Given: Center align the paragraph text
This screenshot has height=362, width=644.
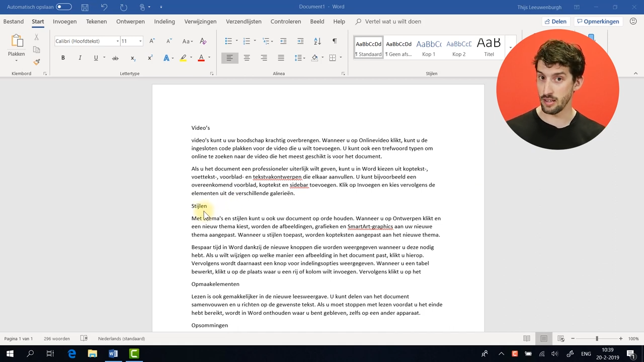Looking at the screenshot, I should (247, 58).
